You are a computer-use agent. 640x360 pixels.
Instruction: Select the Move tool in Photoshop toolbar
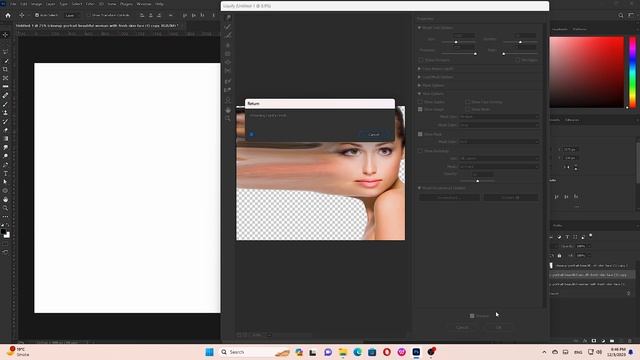tap(5, 35)
